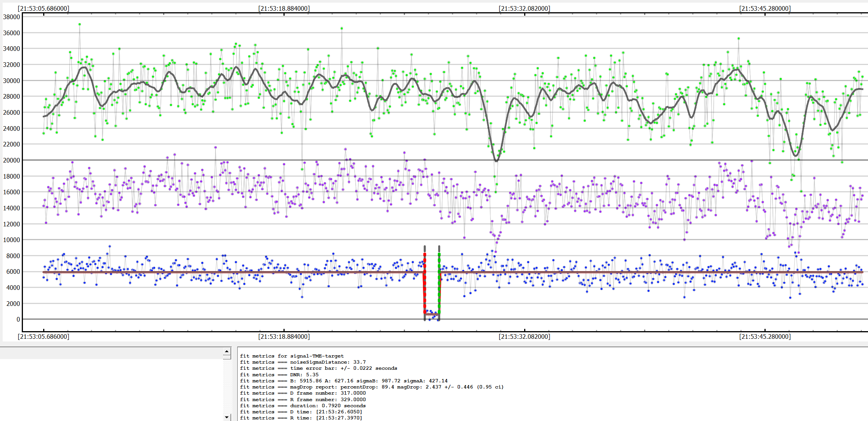Click the duration: 0.7920 seconds line
This screenshot has height=421, width=868.
click(x=303, y=406)
